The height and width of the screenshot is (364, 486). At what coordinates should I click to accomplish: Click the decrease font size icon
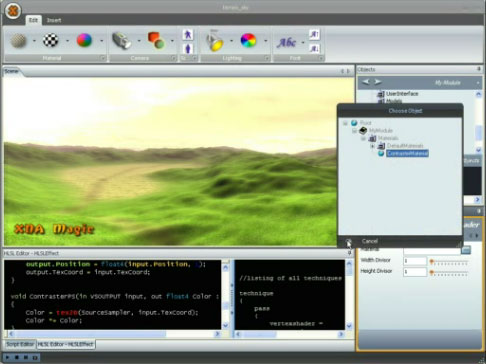click(x=314, y=49)
